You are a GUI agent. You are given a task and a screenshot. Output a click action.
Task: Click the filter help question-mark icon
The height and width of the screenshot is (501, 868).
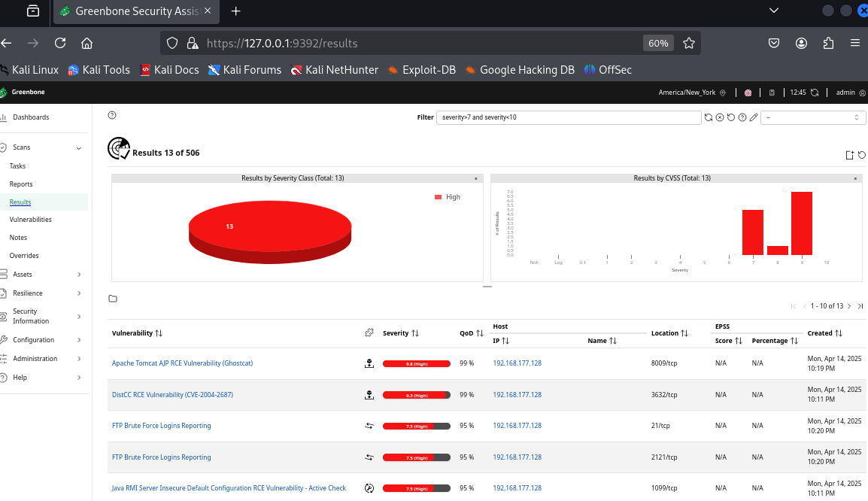[x=742, y=117]
